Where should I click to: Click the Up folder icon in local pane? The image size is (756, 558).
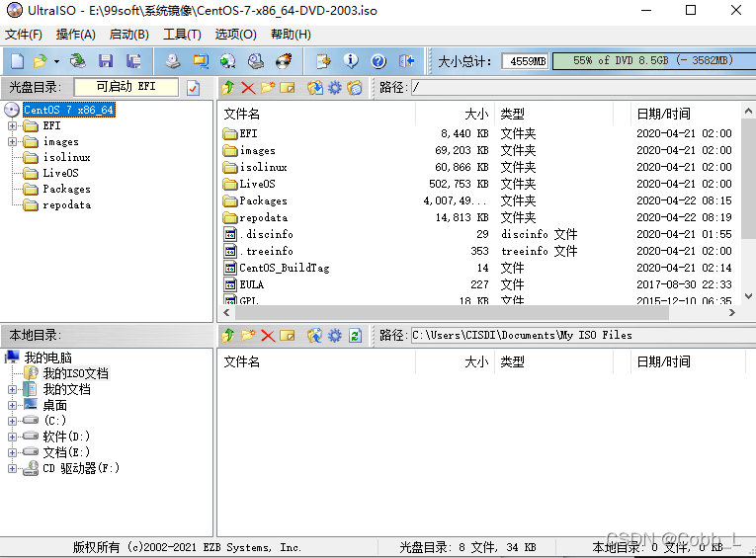pos(228,335)
